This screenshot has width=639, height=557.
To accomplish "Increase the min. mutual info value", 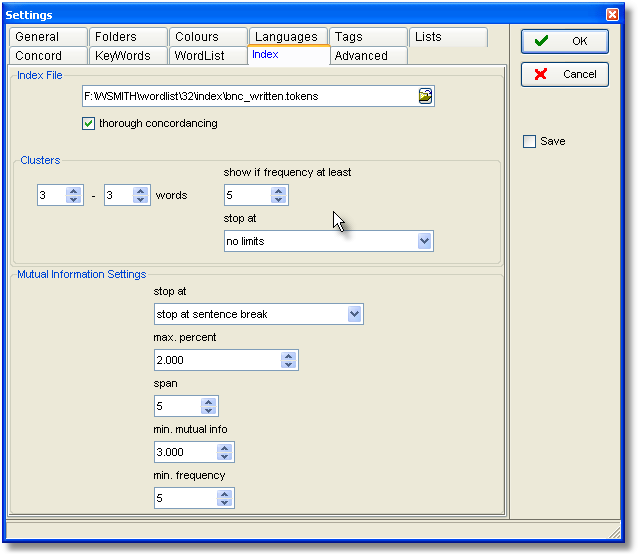I will point(225,448).
